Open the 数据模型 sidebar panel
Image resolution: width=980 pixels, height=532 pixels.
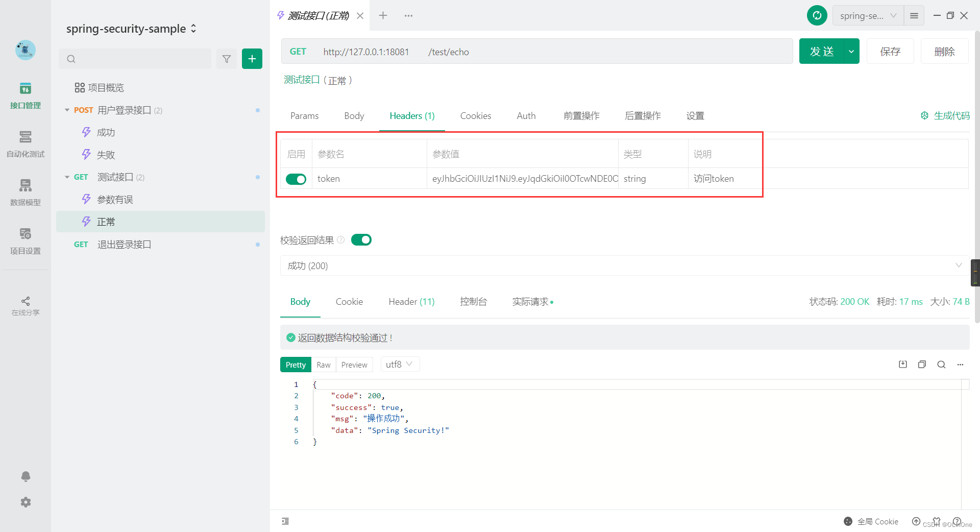(x=25, y=192)
